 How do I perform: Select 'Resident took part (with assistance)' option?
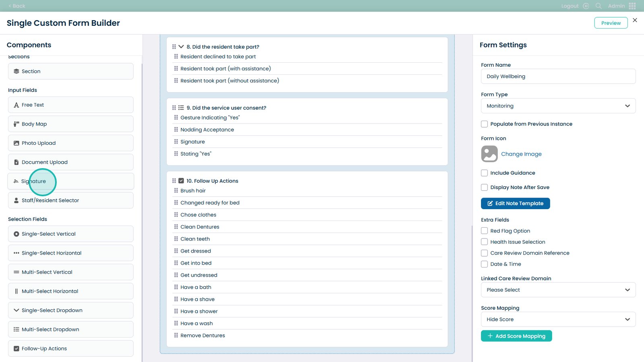308,69
